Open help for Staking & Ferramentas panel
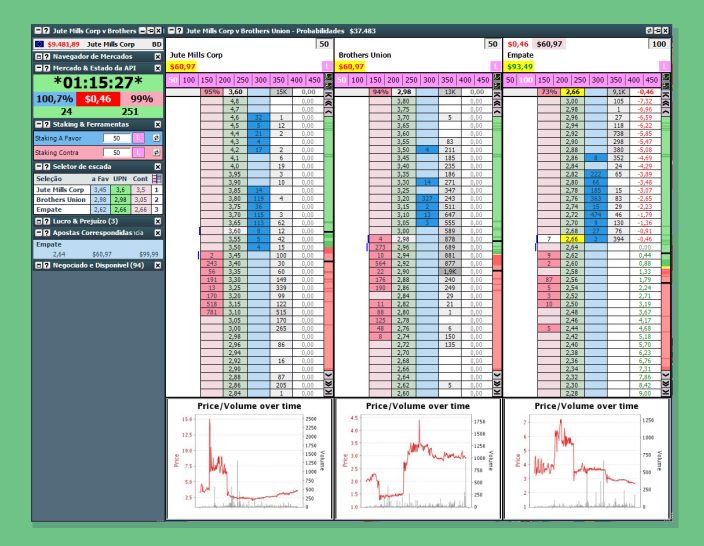Screen dimensions: 704x546 click(x=46, y=124)
